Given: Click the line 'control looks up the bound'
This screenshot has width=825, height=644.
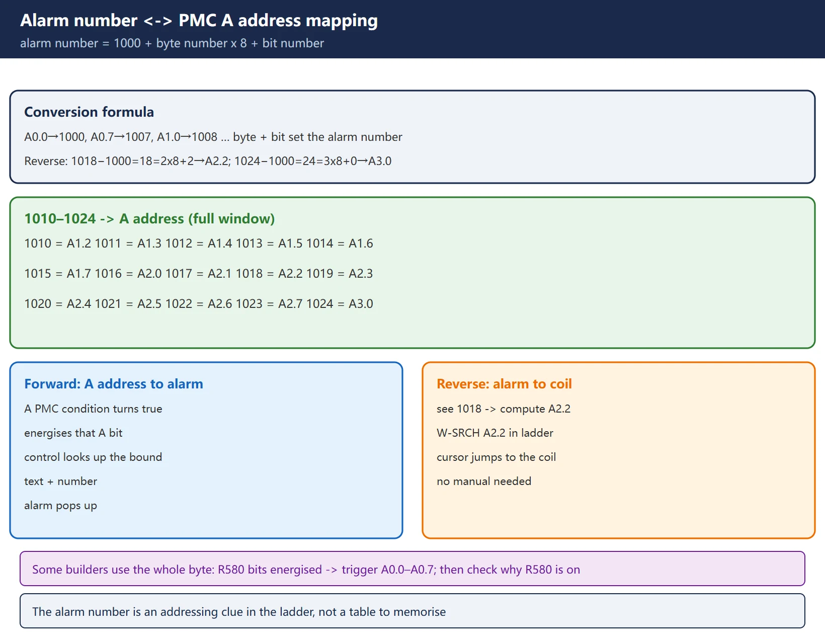Looking at the screenshot, I should coord(93,457).
